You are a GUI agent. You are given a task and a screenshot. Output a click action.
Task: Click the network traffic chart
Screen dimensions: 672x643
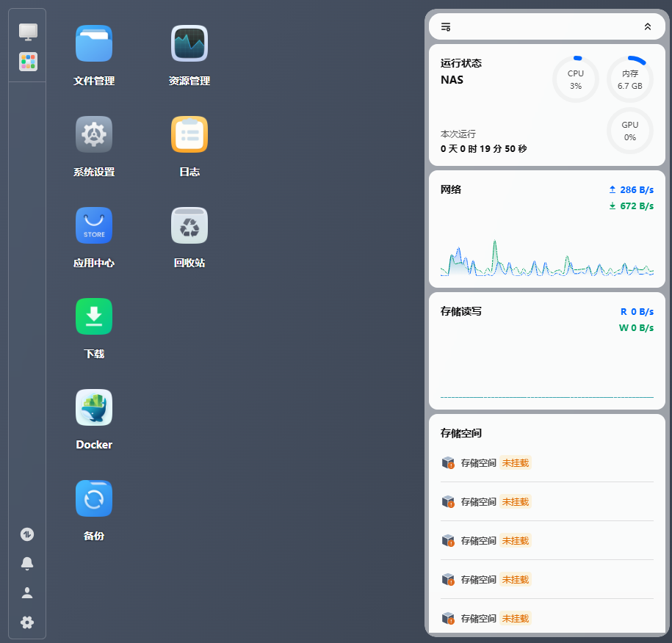click(547, 257)
